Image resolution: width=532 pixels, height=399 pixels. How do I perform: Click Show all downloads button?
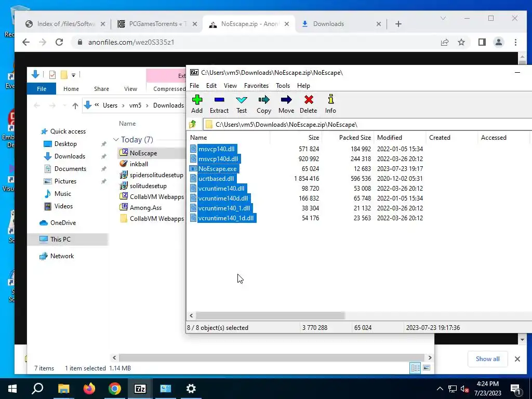[x=487, y=358]
